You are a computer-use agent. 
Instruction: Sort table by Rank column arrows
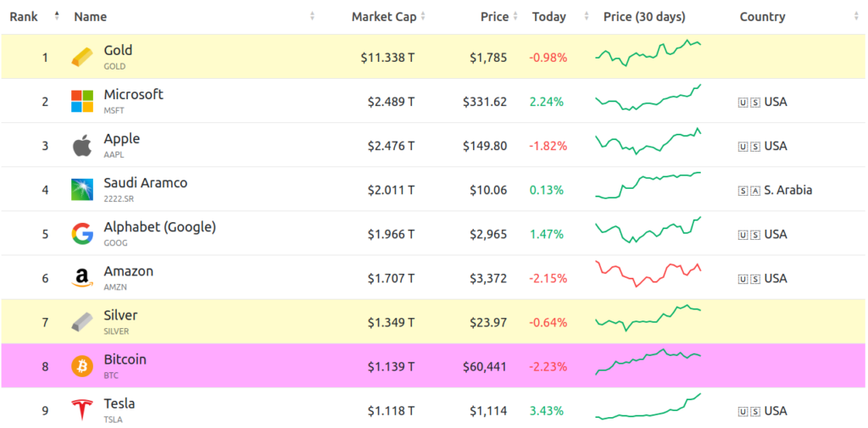(x=57, y=17)
